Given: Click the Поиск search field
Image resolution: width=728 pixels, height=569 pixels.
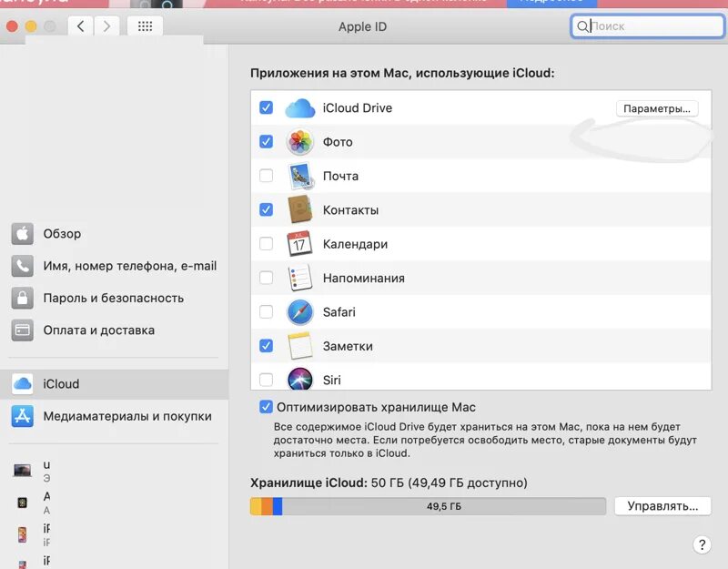Looking at the screenshot, I should point(647,26).
